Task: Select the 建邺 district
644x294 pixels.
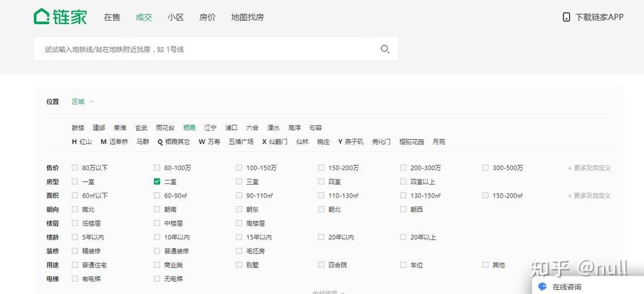Action: (99, 128)
